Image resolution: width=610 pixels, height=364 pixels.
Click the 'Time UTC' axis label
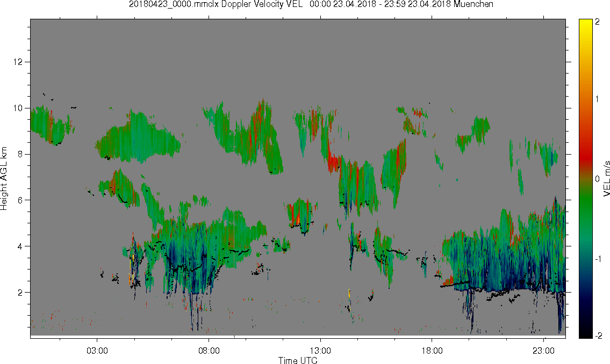(298, 360)
